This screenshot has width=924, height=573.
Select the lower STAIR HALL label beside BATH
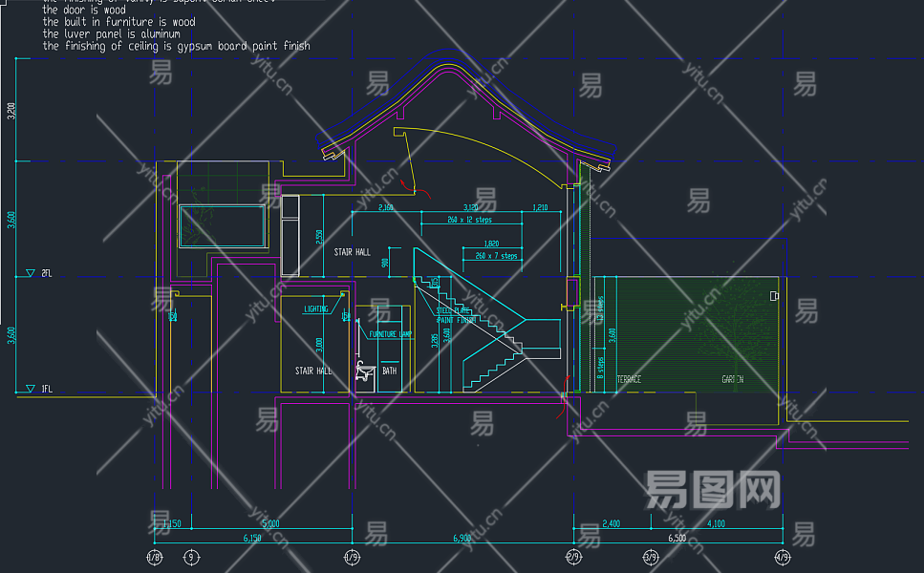313,371
